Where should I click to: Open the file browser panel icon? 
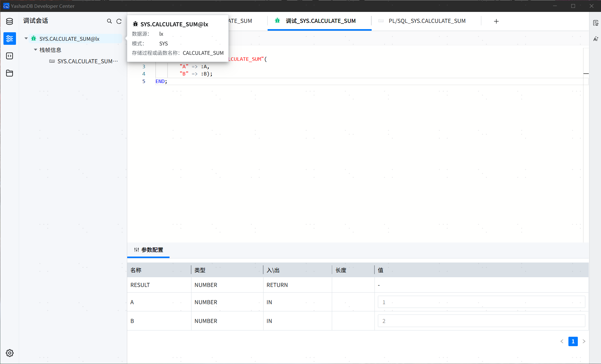pyautogui.click(x=9, y=73)
